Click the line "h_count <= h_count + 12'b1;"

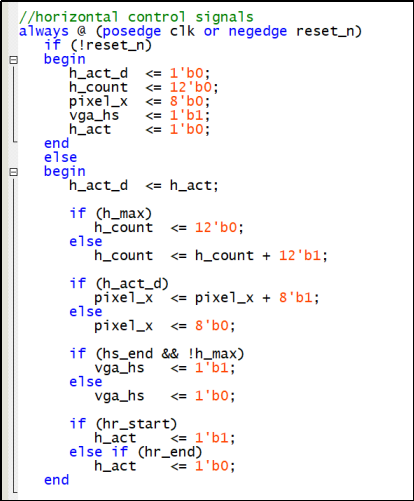(211, 256)
